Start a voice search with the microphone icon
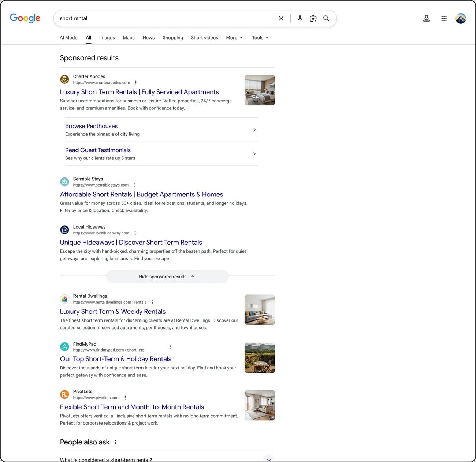This screenshot has width=476, height=462. (300, 18)
